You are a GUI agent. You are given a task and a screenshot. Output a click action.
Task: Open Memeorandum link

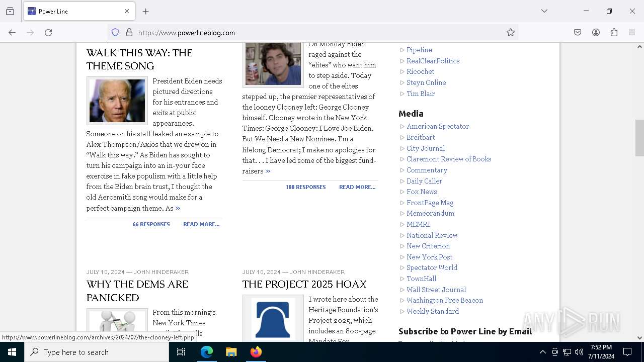coord(431,213)
